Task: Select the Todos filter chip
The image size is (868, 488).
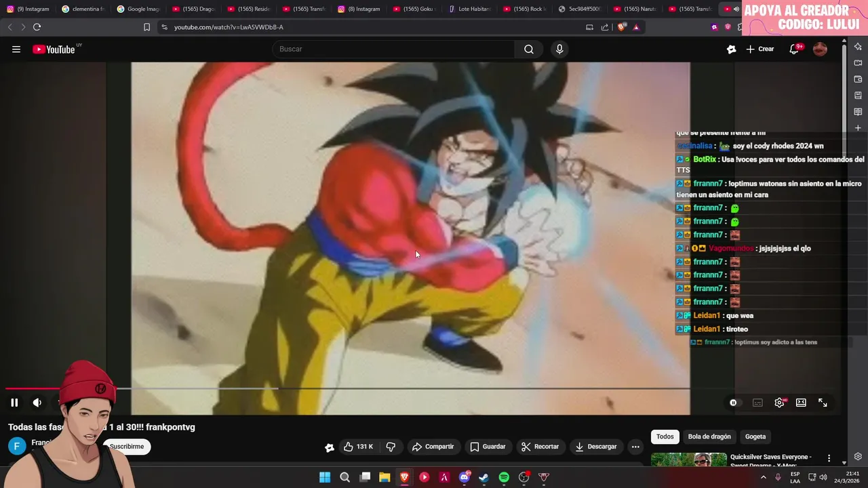Action: pos(665,436)
